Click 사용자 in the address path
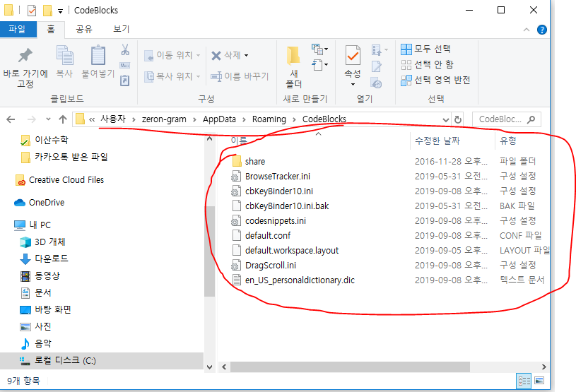The height and width of the screenshot is (392, 576). point(113,119)
